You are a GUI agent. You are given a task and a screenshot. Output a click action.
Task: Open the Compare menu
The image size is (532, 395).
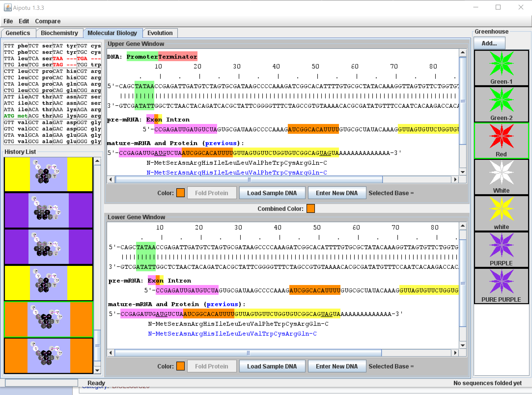48,21
